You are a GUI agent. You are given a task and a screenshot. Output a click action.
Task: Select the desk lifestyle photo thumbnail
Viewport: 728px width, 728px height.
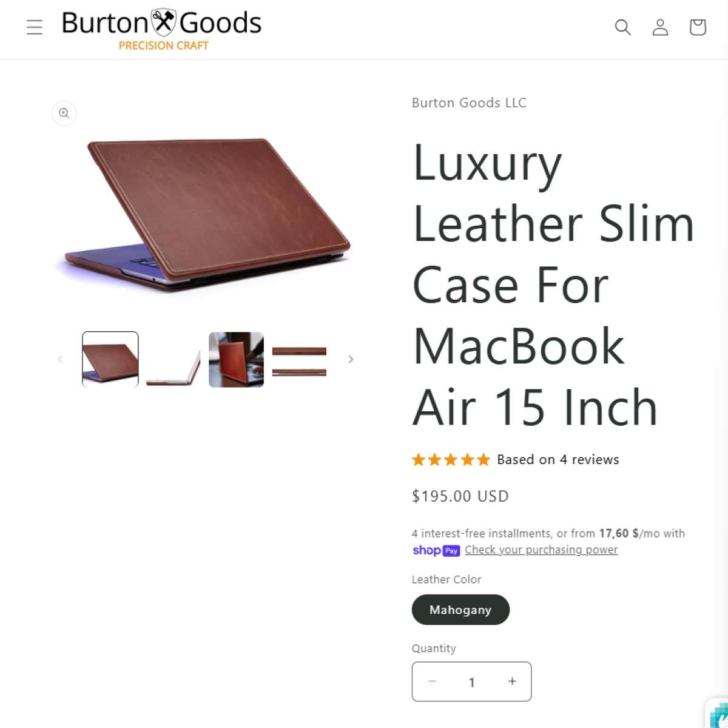click(237, 359)
